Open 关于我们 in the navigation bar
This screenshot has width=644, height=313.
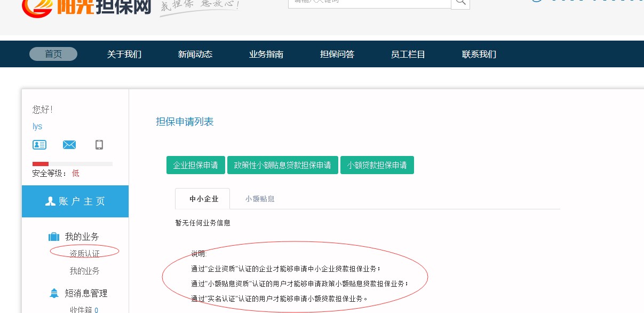pyautogui.click(x=124, y=54)
